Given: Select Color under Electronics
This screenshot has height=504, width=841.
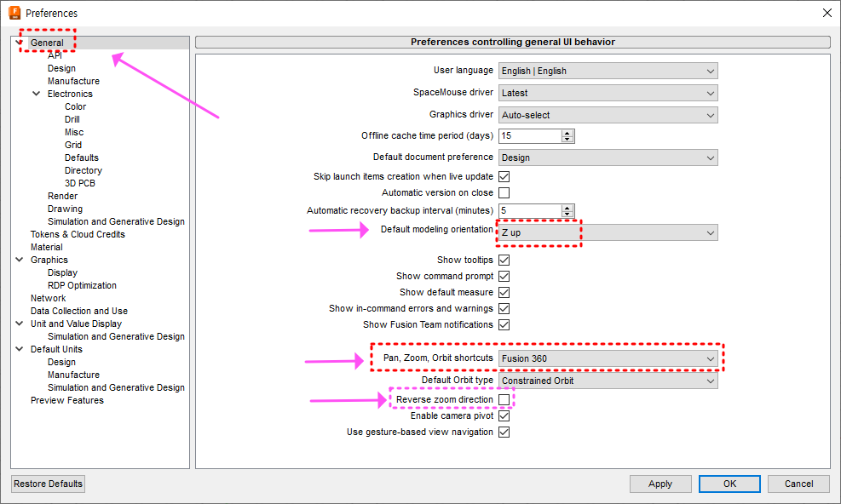Looking at the screenshot, I should [x=76, y=106].
